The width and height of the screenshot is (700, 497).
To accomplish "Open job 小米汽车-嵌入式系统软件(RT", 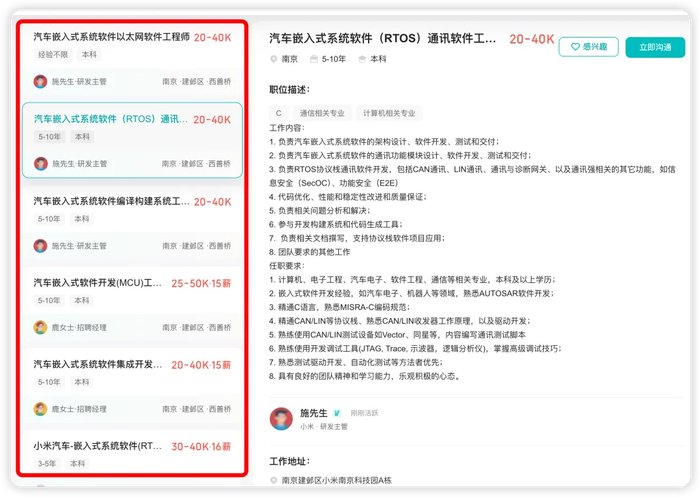I will click(98, 446).
